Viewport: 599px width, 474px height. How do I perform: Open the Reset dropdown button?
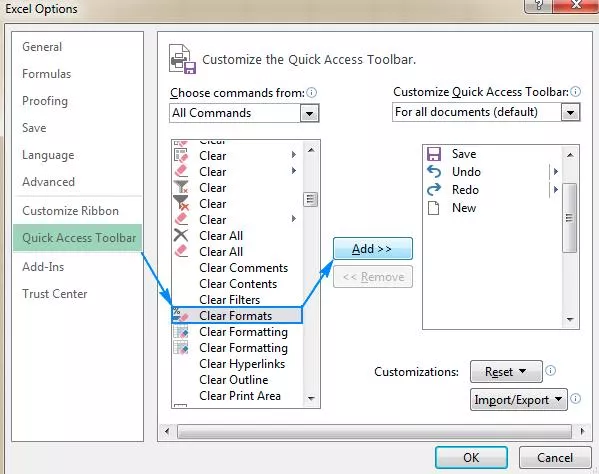pos(506,371)
